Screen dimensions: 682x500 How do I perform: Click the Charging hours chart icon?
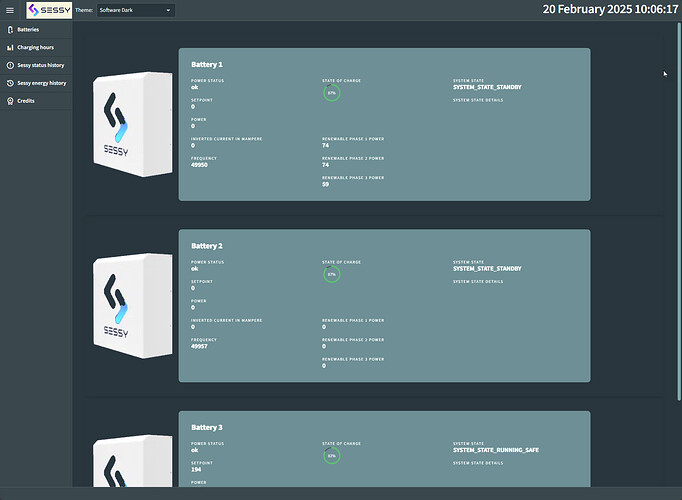10,47
